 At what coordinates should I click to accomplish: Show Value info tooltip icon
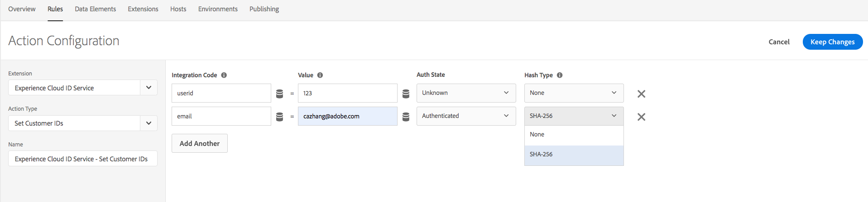click(320, 75)
